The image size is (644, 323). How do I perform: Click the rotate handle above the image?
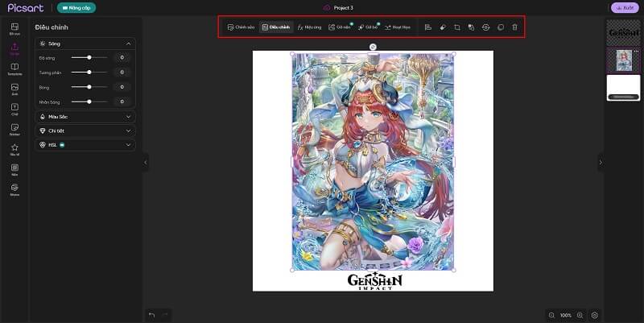click(373, 47)
